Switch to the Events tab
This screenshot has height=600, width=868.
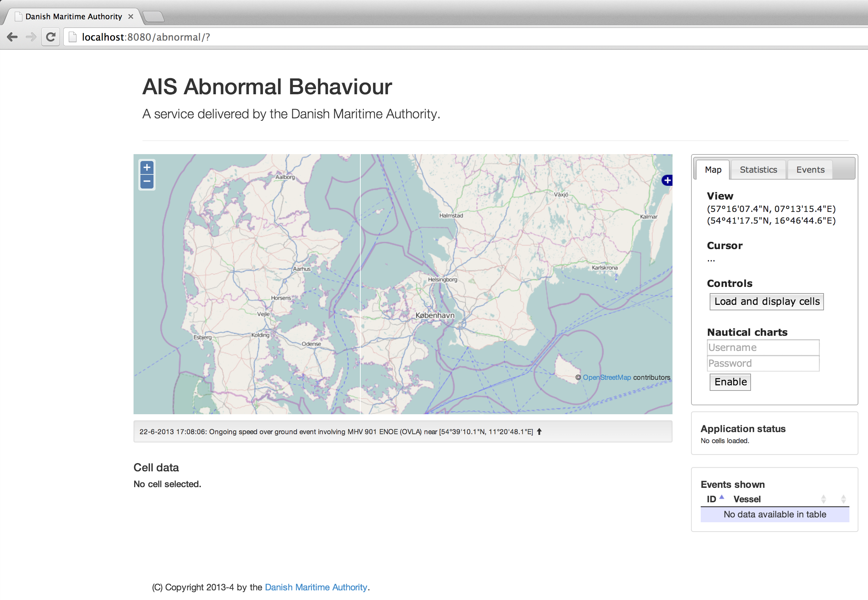[x=810, y=170]
